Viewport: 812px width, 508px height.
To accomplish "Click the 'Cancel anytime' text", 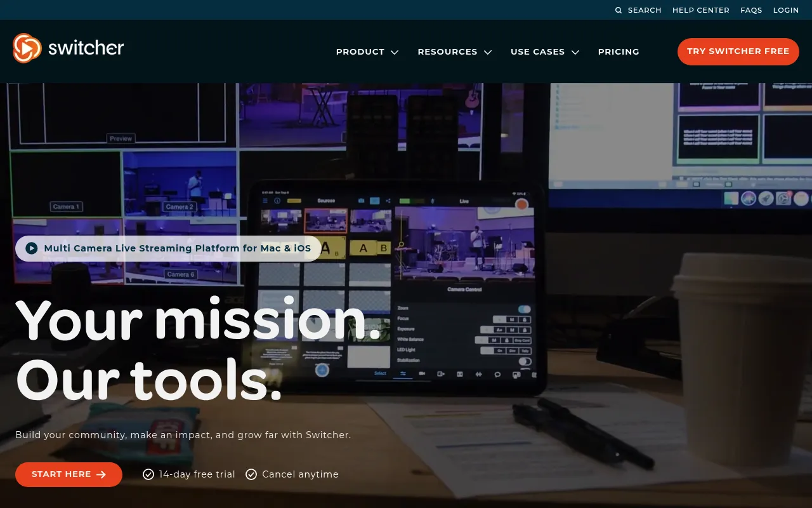I will tap(300, 474).
